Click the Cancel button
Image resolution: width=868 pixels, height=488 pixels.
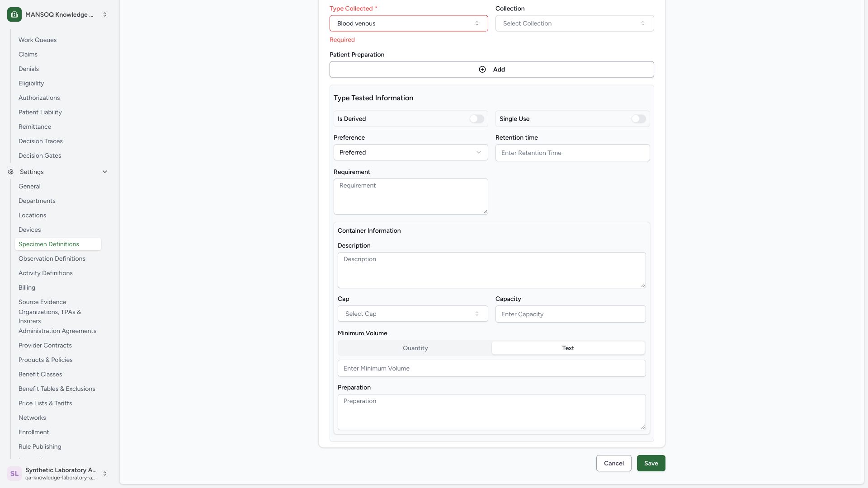[x=614, y=463]
